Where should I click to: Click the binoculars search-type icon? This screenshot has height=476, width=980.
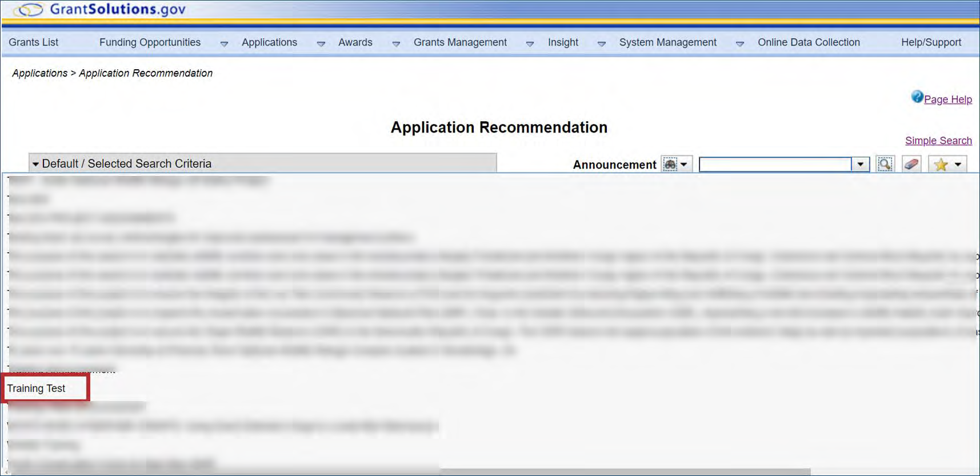click(670, 165)
